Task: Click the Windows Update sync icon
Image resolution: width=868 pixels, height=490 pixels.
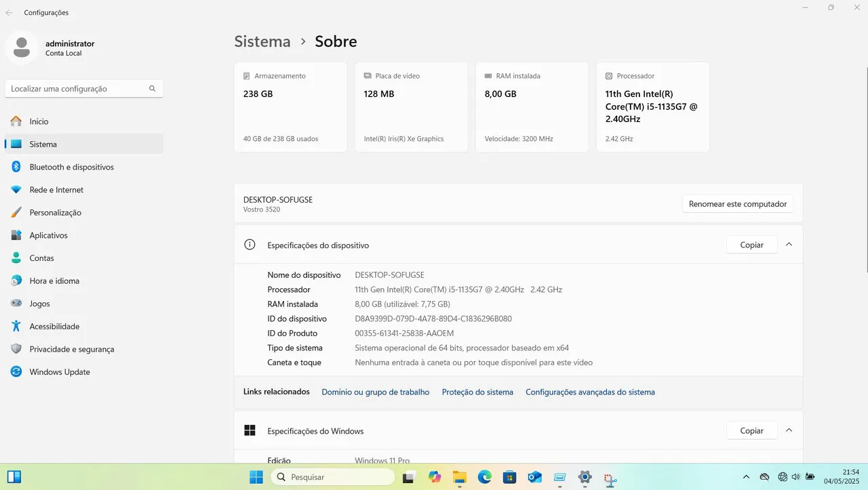Action: 16,372
